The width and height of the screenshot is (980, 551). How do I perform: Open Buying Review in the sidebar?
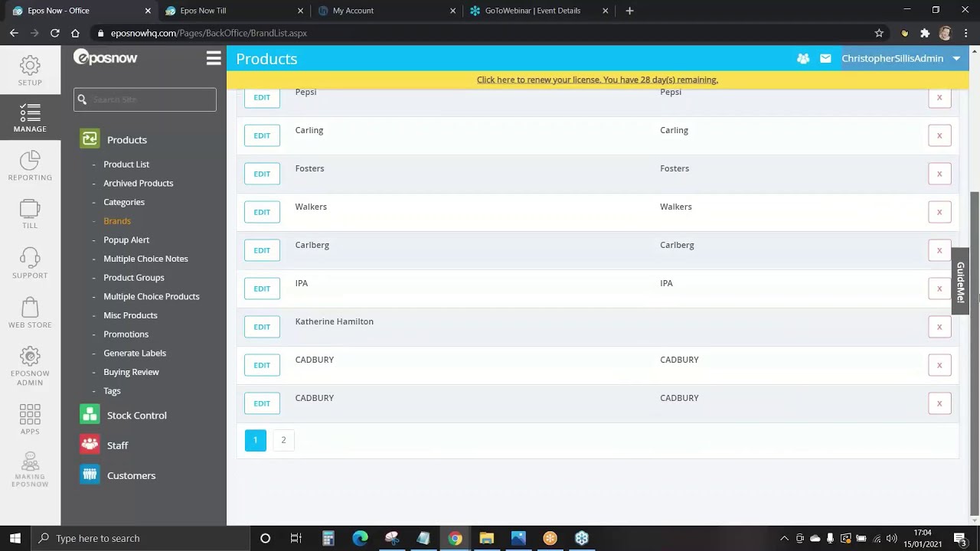(131, 372)
